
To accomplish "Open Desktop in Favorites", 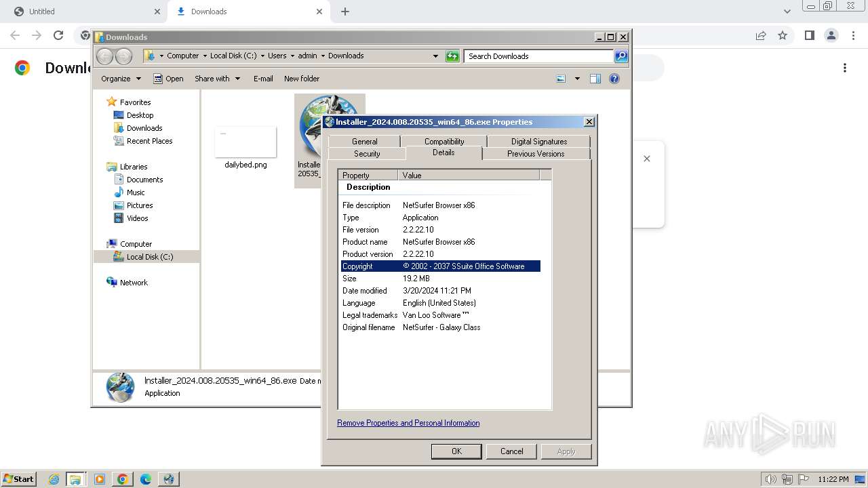I will click(x=140, y=115).
